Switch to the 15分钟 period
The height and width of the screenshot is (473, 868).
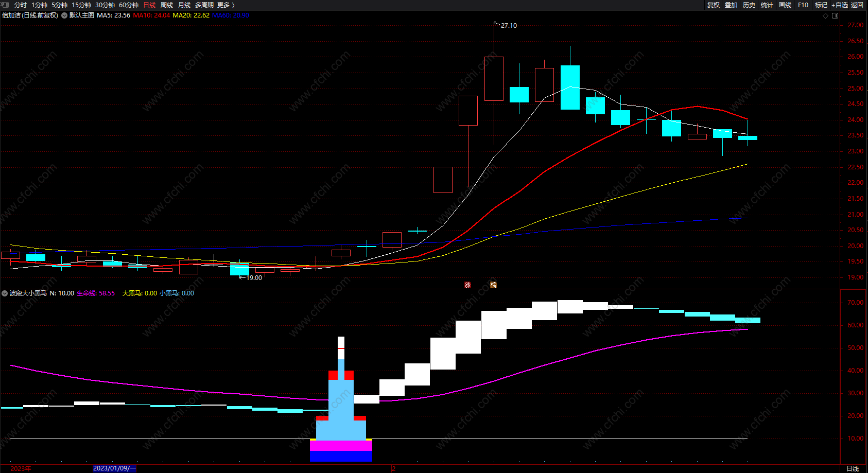coord(81,5)
